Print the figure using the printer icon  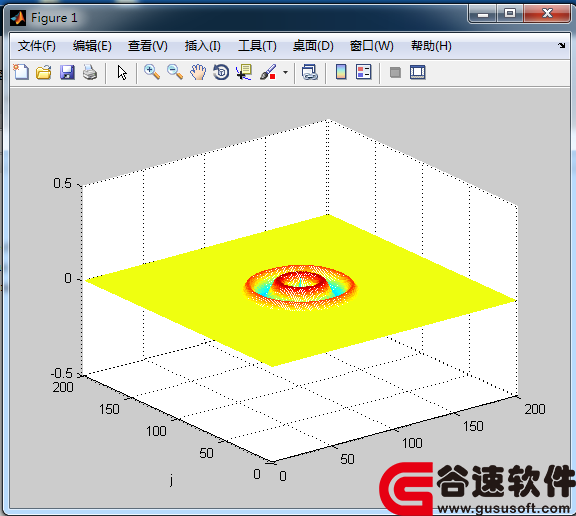pyautogui.click(x=90, y=72)
